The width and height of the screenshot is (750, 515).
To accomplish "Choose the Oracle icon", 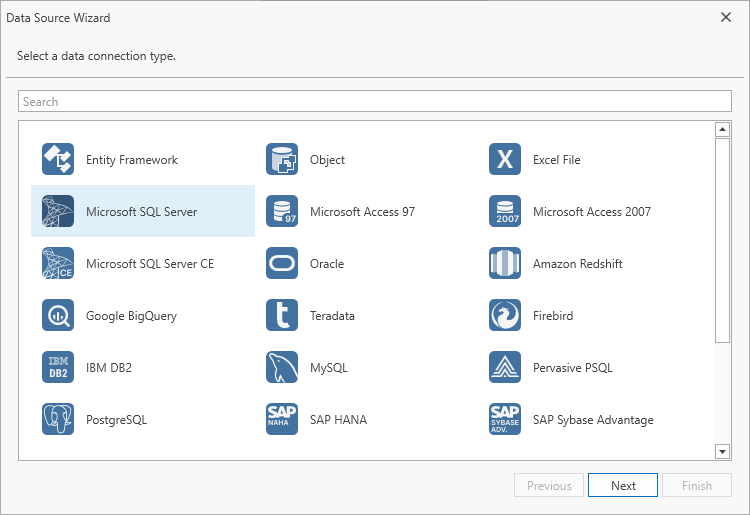I will pos(282,263).
